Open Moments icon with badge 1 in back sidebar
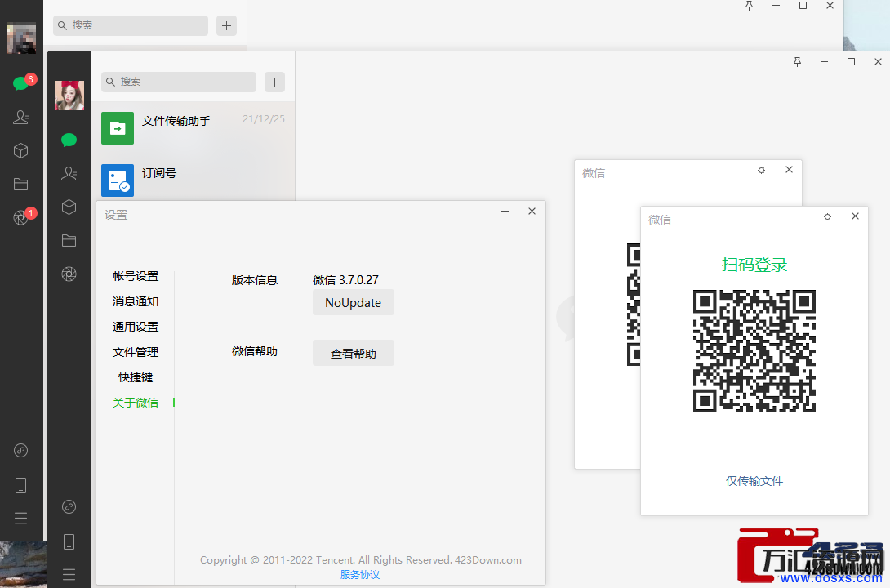The width and height of the screenshot is (890, 588). coord(21,216)
